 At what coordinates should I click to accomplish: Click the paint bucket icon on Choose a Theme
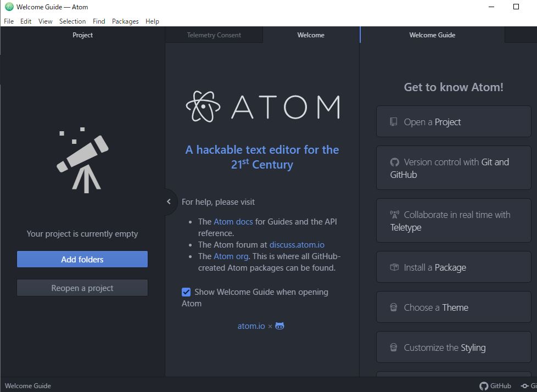point(394,307)
